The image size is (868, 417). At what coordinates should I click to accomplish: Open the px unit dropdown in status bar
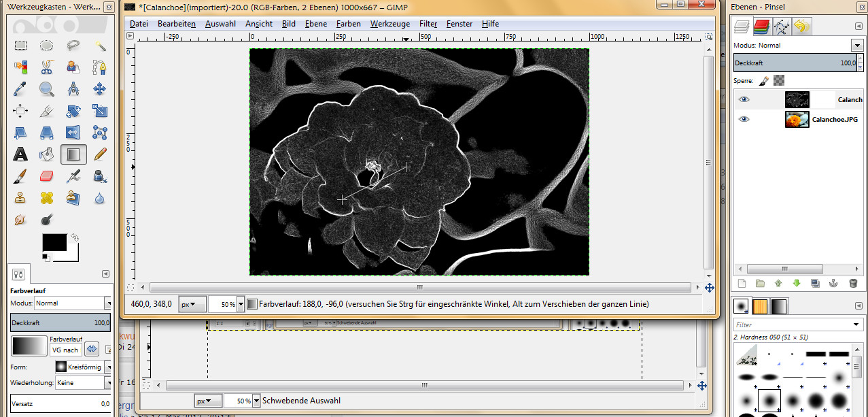pyautogui.click(x=192, y=304)
